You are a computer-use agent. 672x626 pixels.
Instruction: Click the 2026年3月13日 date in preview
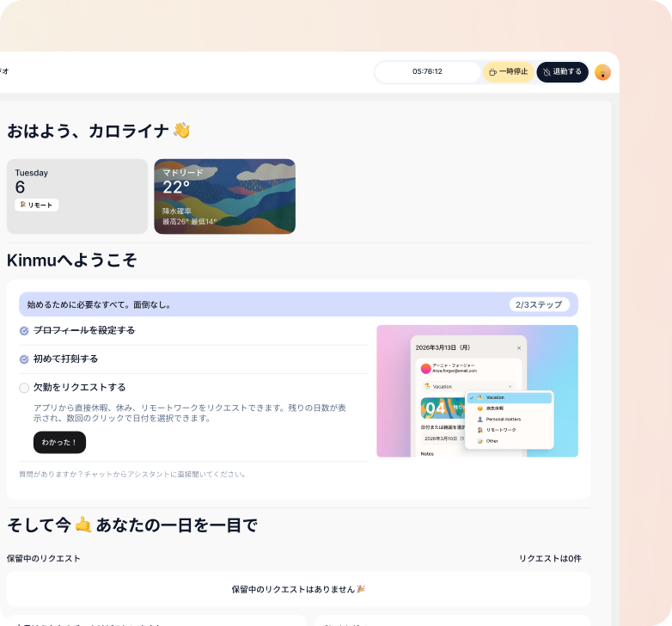(x=443, y=347)
